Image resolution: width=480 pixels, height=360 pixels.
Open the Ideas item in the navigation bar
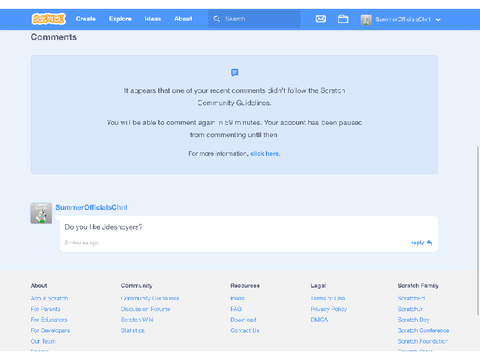coord(153,19)
